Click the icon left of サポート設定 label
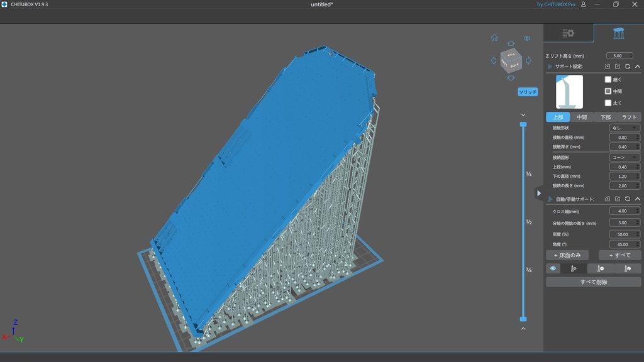 pyautogui.click(x=550, y=67)
